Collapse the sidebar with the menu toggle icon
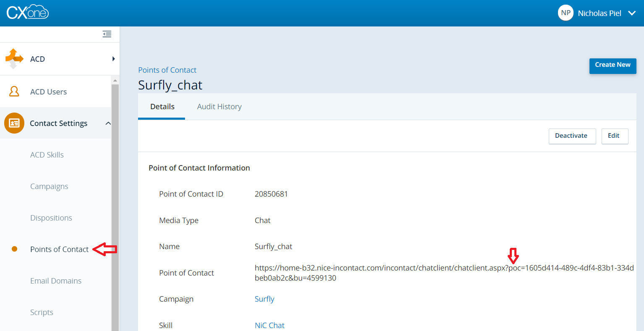The height and width of the screenshot is (331, 644). [x=107, y=34]
